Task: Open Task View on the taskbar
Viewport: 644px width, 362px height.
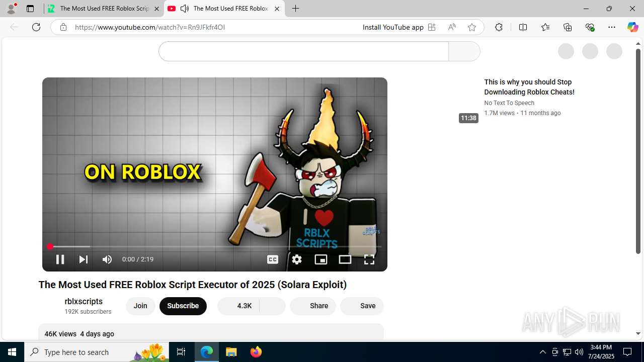Action: click(x=181, y=352)
